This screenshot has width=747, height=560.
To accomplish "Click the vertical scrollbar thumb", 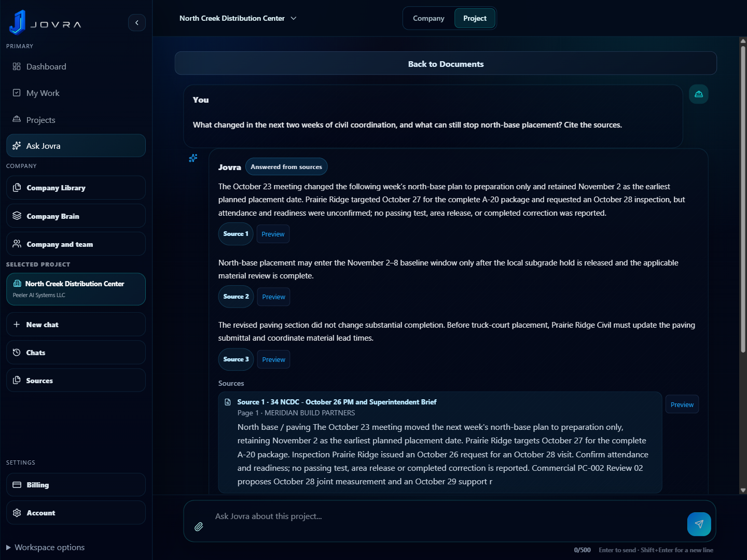I will click(743, 200).
